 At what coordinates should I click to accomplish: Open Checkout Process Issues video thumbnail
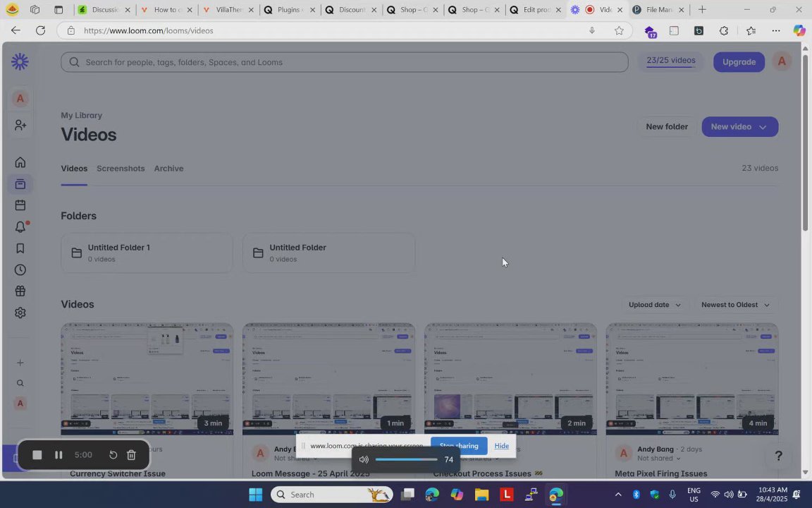(510, 379)
